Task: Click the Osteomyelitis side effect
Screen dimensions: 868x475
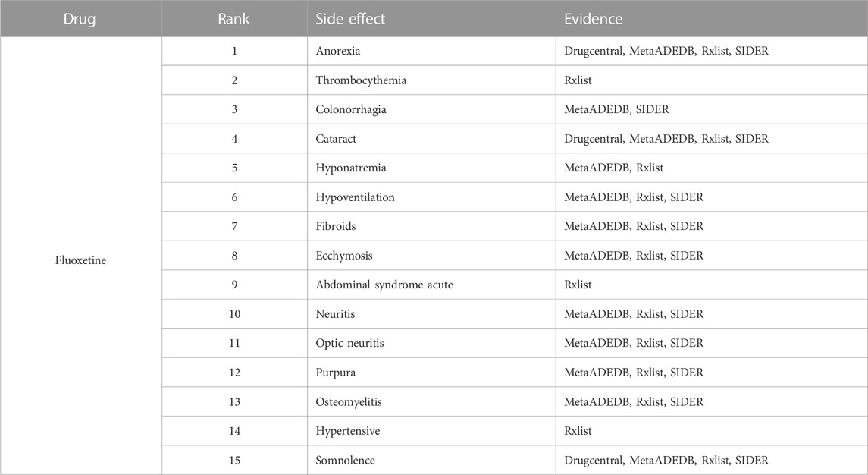Action: pyautogui.click(x=349, y=402)
